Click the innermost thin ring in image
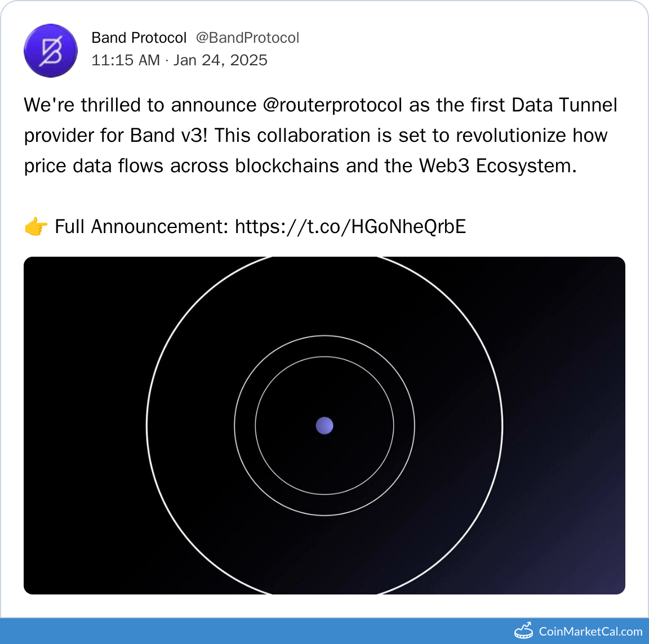Viewport: 649px width, 644px height. click(x=256, y=426)
